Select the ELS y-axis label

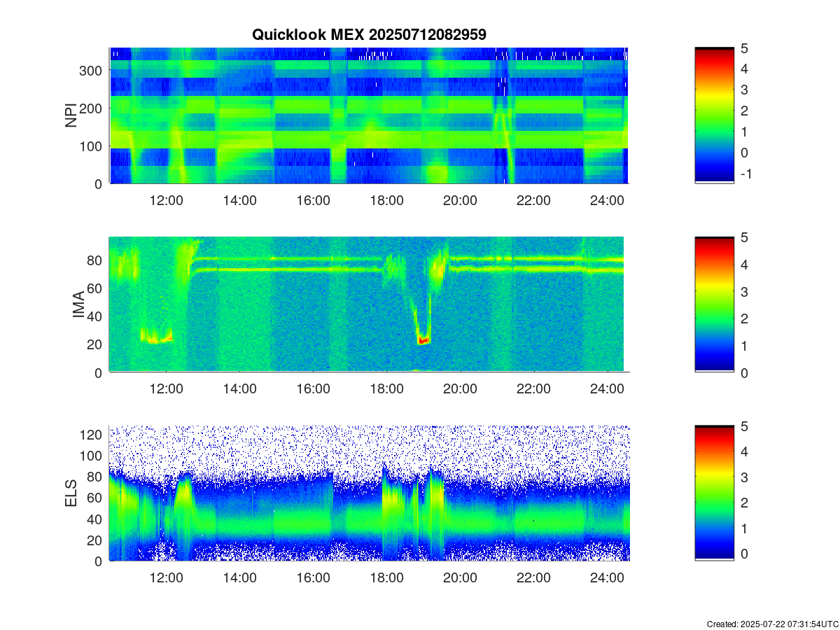point(71,493)
